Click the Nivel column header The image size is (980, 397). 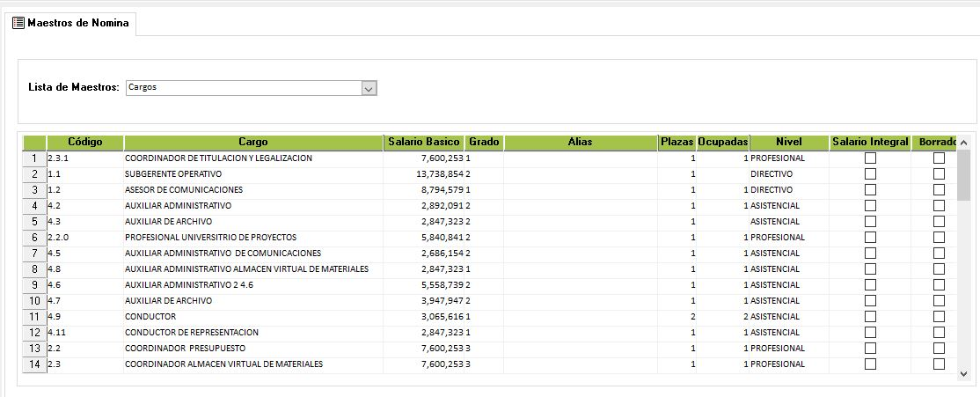[x=789, y=143]
